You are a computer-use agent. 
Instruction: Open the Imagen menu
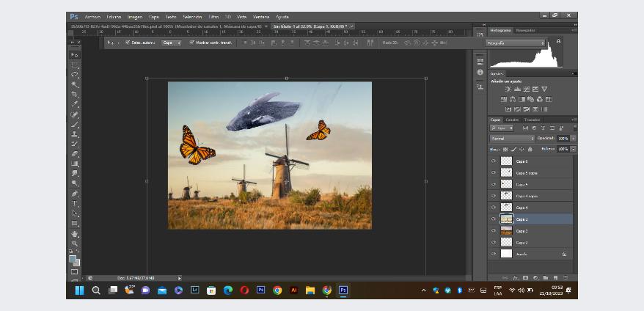(x=135, y=16)
